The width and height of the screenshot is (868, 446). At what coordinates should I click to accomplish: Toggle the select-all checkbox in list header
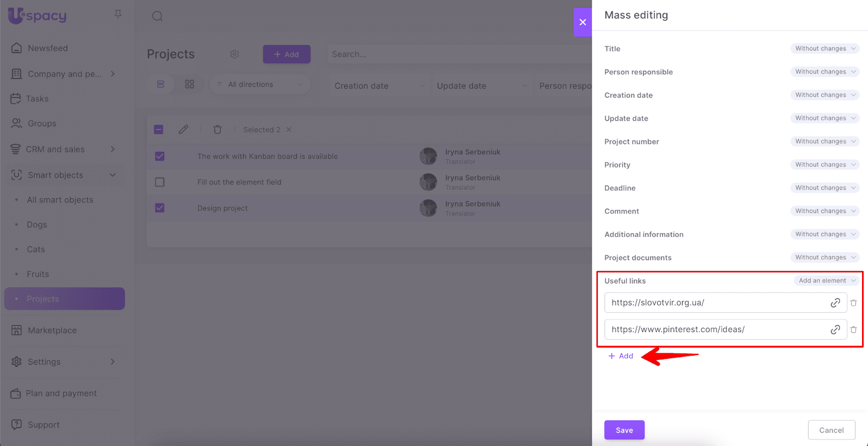pos(158,130)
